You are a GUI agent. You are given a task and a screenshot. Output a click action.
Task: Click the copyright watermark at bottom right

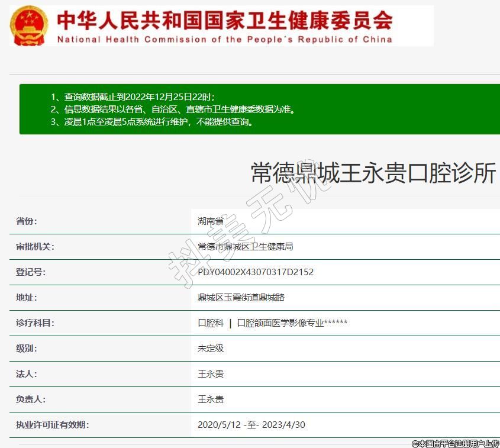pos(455,443)
